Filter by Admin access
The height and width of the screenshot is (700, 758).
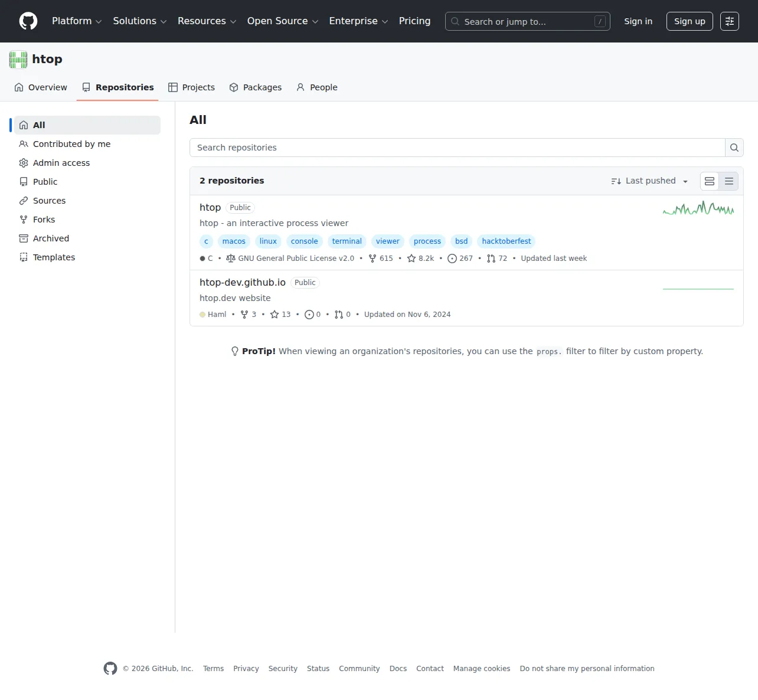(x=87, y=163)
